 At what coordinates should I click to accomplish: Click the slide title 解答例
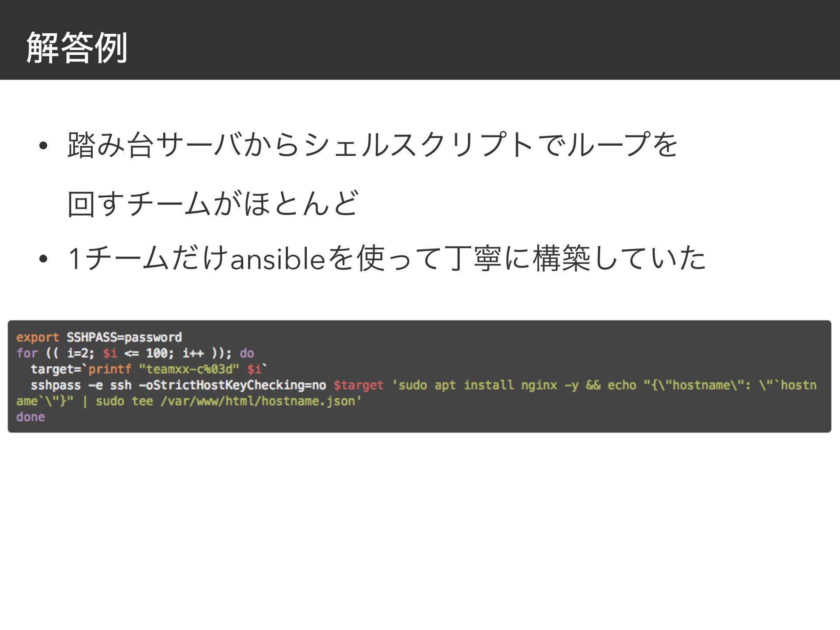point(77,48)
